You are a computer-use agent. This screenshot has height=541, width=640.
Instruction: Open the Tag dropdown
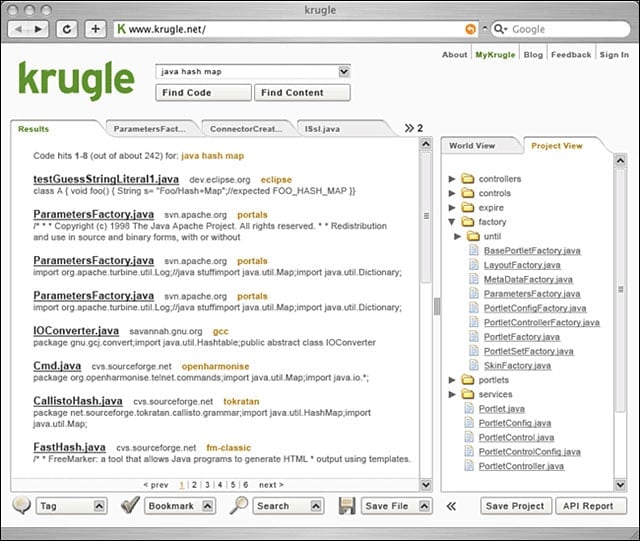click(x=99, y=506)
